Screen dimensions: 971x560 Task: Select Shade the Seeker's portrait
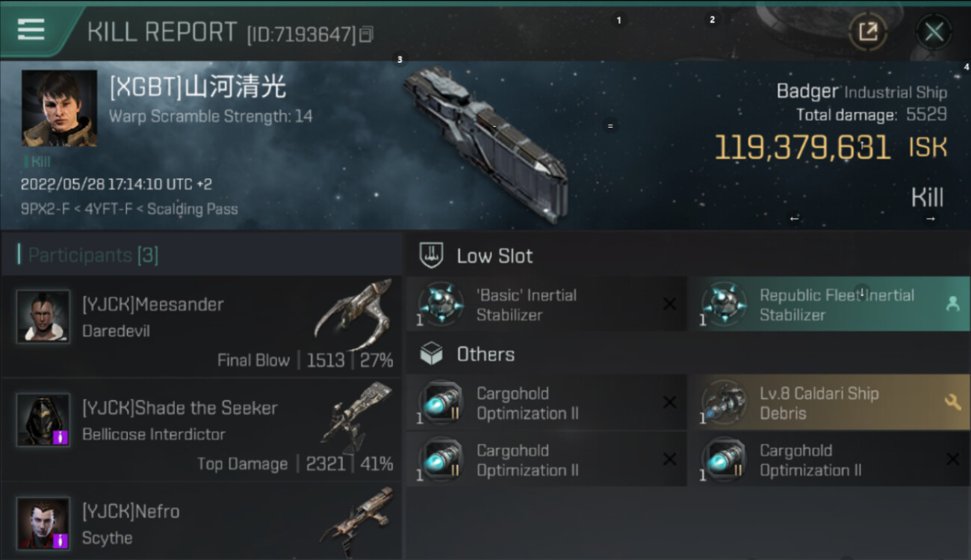pos(43,420)
